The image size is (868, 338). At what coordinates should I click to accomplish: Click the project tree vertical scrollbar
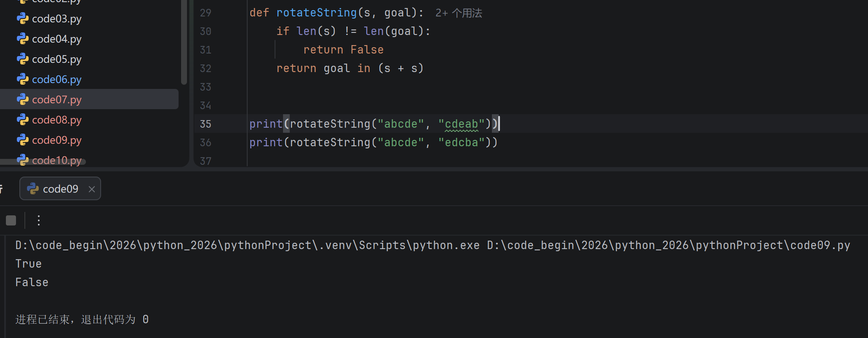[184, 42]
